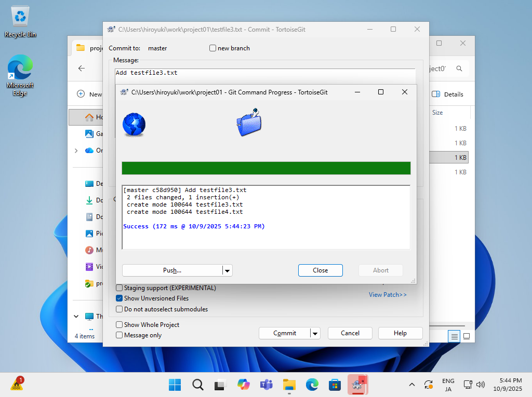Open the Commit button dropdown arrow
Viewport: 532px width, 397px height.
[315, 333]
